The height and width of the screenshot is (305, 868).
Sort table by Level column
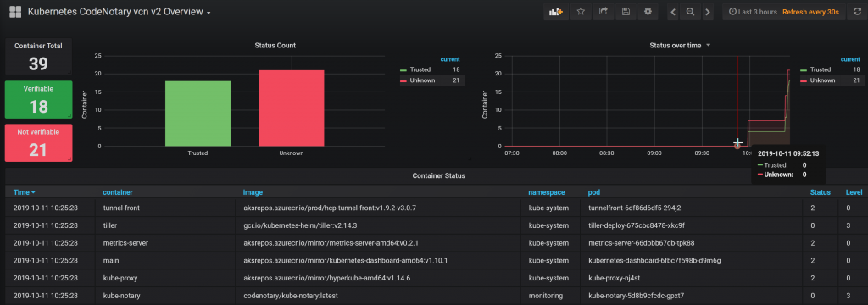point(854,192)
